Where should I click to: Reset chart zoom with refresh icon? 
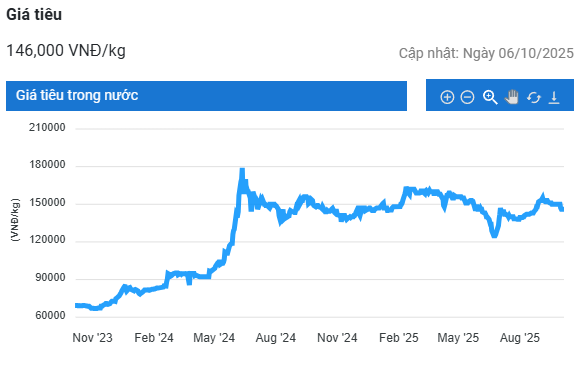pyautogui.click(x=534, y=98)
